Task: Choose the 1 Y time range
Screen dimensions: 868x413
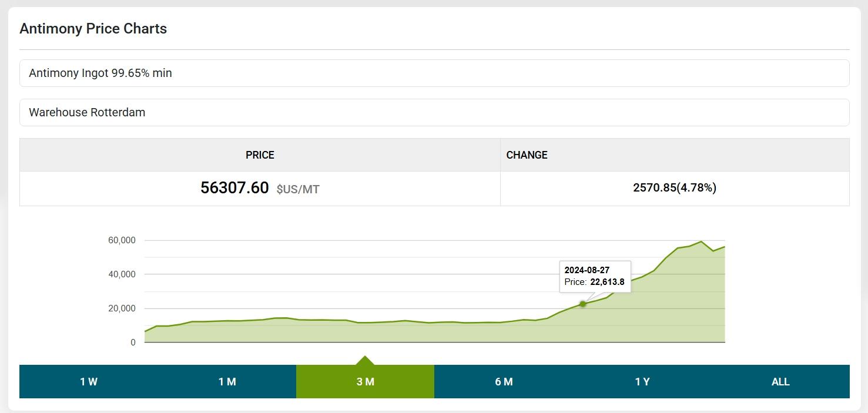Action: [x=642, y=382]
